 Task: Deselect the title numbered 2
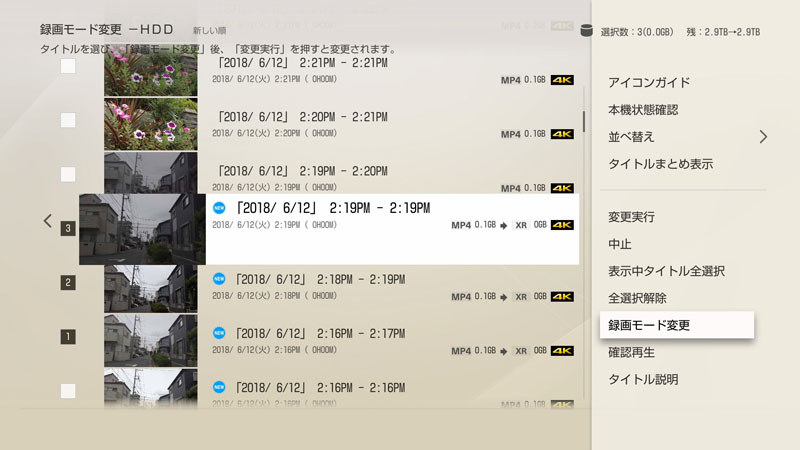[68, 282]
